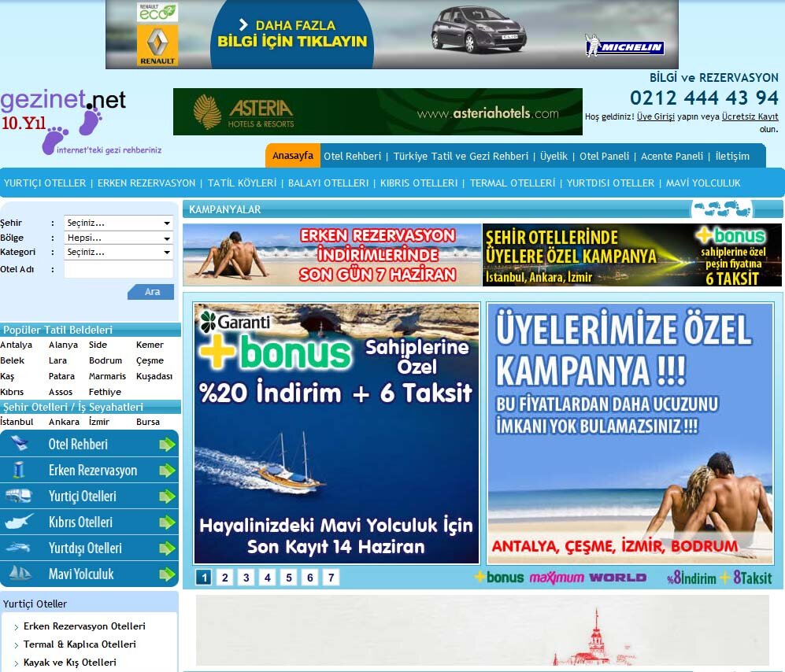Open the Antalya destination link

click(x=17, y=345)
